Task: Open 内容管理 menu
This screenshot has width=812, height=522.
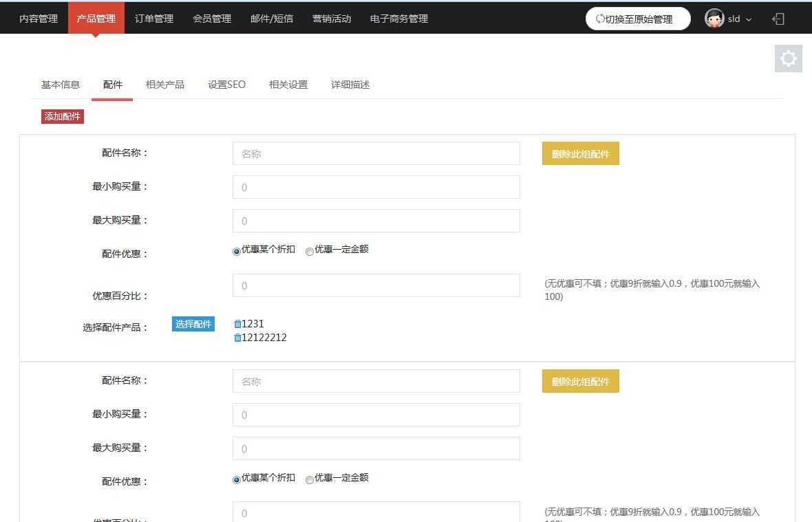Action: (x=39, y=19)
